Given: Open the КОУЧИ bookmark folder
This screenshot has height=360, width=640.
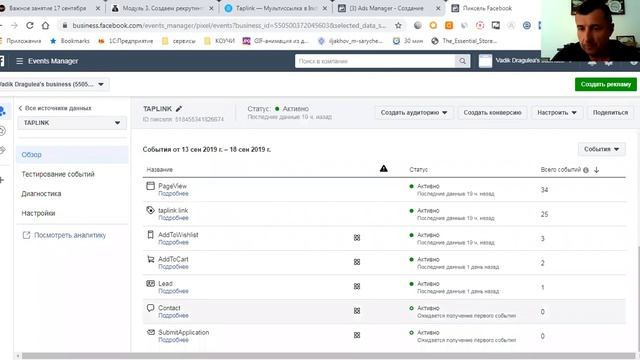Looking at the screenshot, I should click(x=220, y=41).
